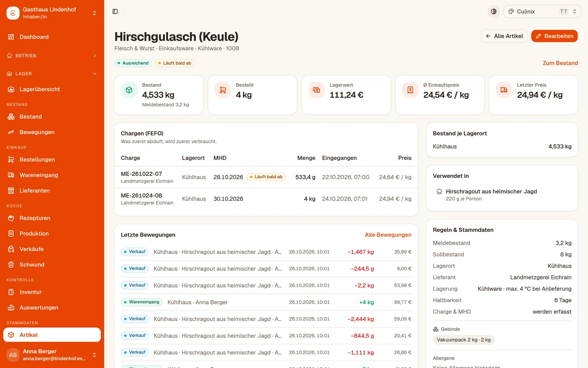588x368 pixels.
Task: Open the Alle Bewegungen link
Action: point(388,235)
